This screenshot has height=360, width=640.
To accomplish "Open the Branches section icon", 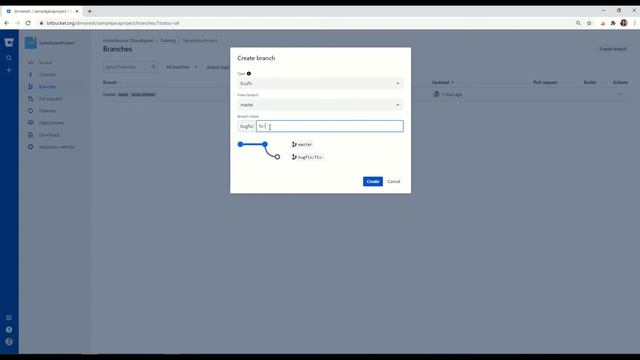I will coord(31,87).
